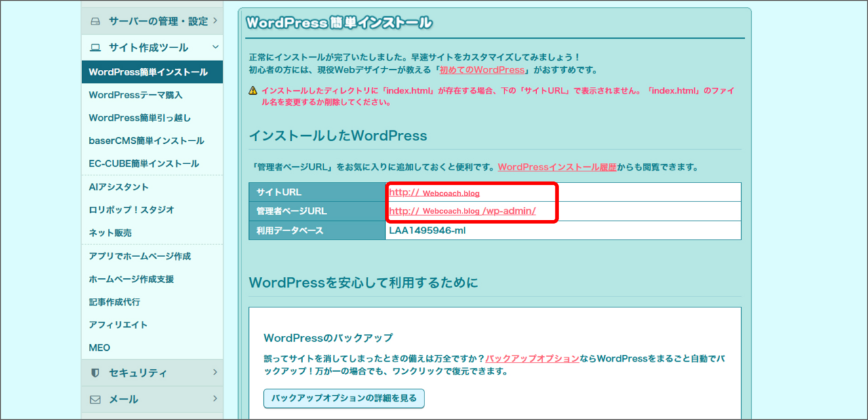This screenshot has height=420, width=868.
Task: Open the AIアシスタント menu item
Action: 114,186
